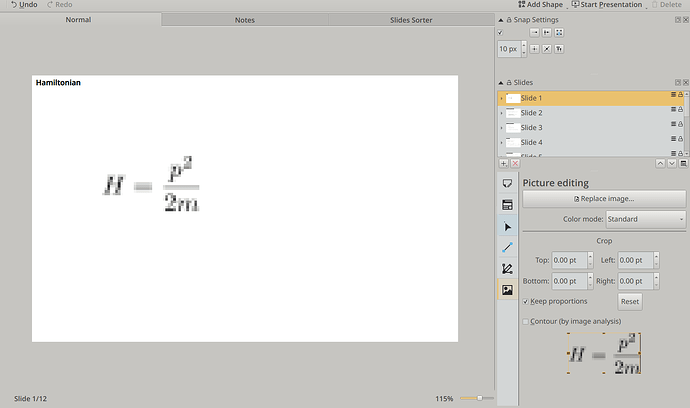690x408 pixels.
Task: Toggle the lock on Slide 2
Action: (680, 109)
